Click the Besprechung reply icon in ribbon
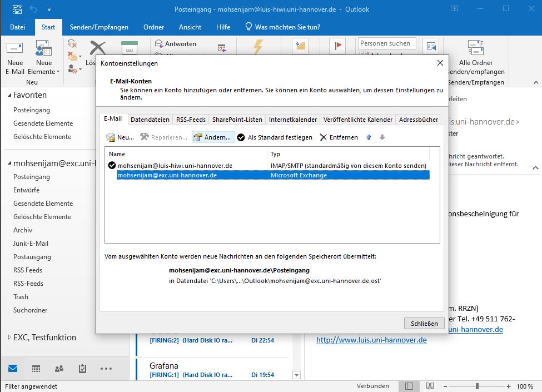542x392 pixels. click(x=222, y=48)
